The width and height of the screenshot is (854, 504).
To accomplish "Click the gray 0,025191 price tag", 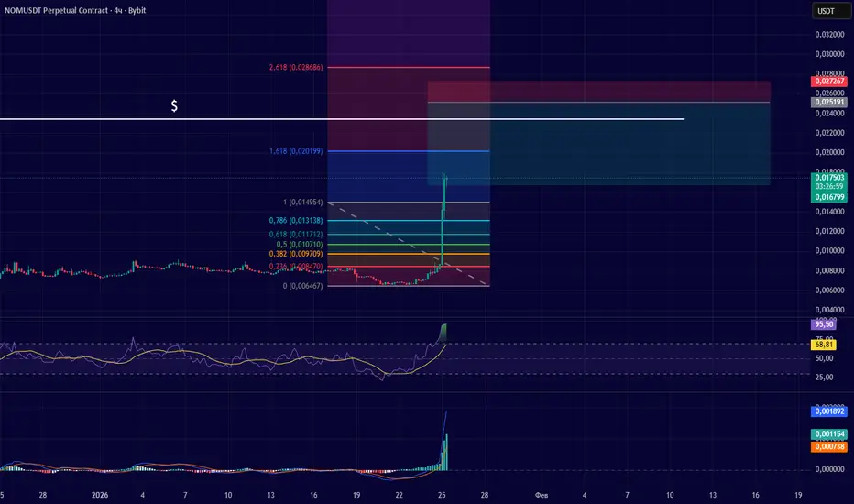I will point(829,102).
